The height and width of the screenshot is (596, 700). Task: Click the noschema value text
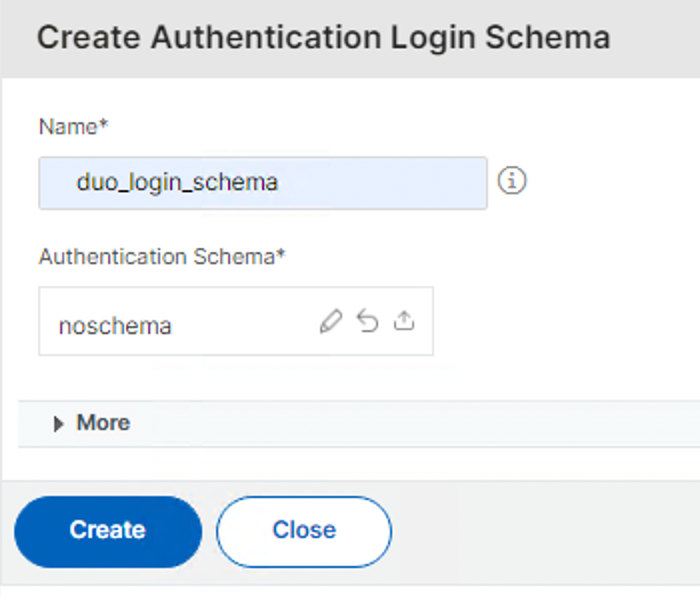click(x=115, y=326)
